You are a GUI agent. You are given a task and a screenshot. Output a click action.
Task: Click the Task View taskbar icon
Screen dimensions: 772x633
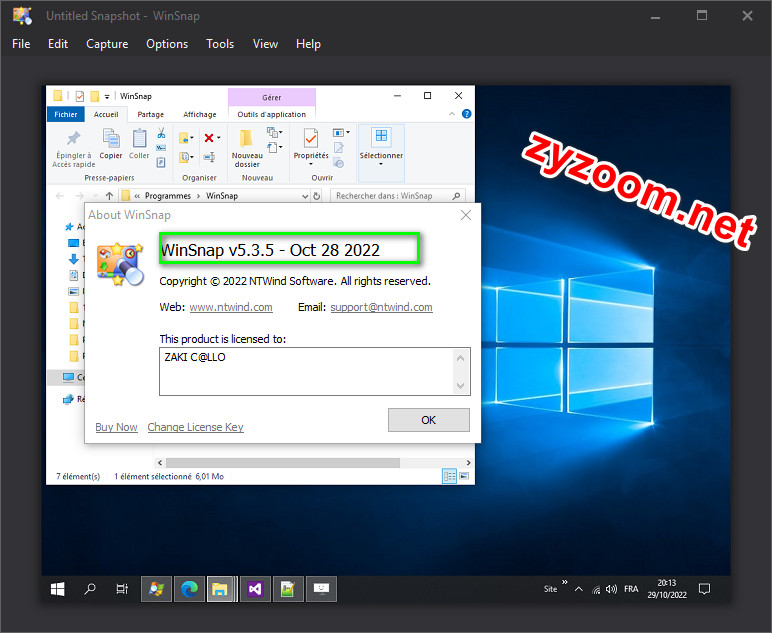pyautogui.click(x=122, y=589)
